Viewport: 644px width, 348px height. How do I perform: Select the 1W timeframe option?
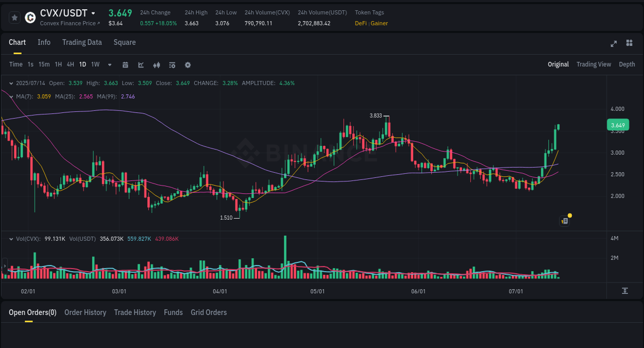pos(95,64)
